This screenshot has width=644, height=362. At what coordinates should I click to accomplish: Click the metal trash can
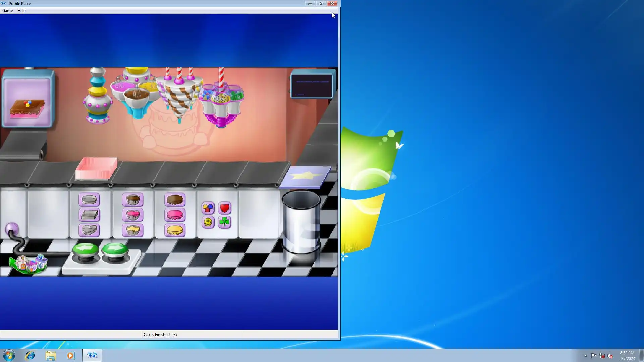click(x=301, y=221)
